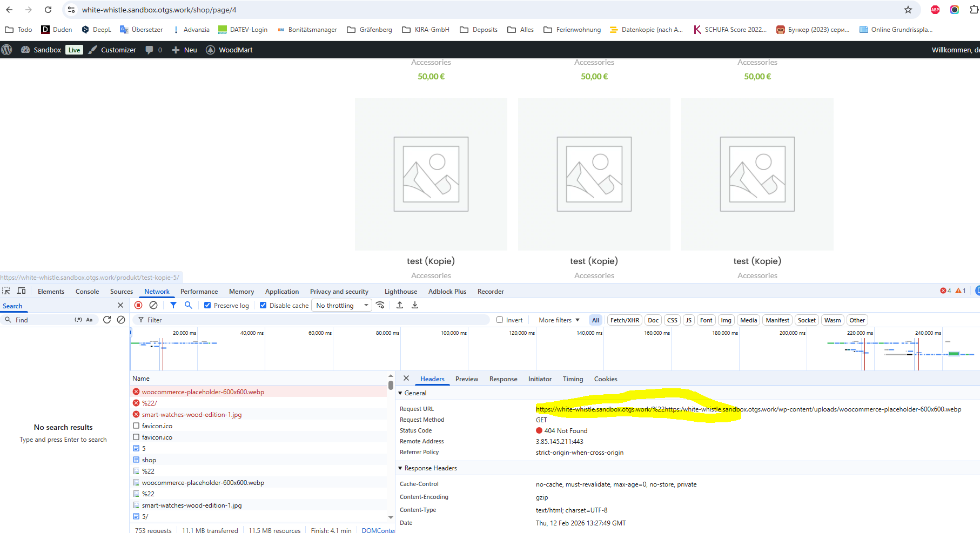Toggle the network filter funnel icon
The height and width of the screenshot is (533, 980).
click(173, 305)
